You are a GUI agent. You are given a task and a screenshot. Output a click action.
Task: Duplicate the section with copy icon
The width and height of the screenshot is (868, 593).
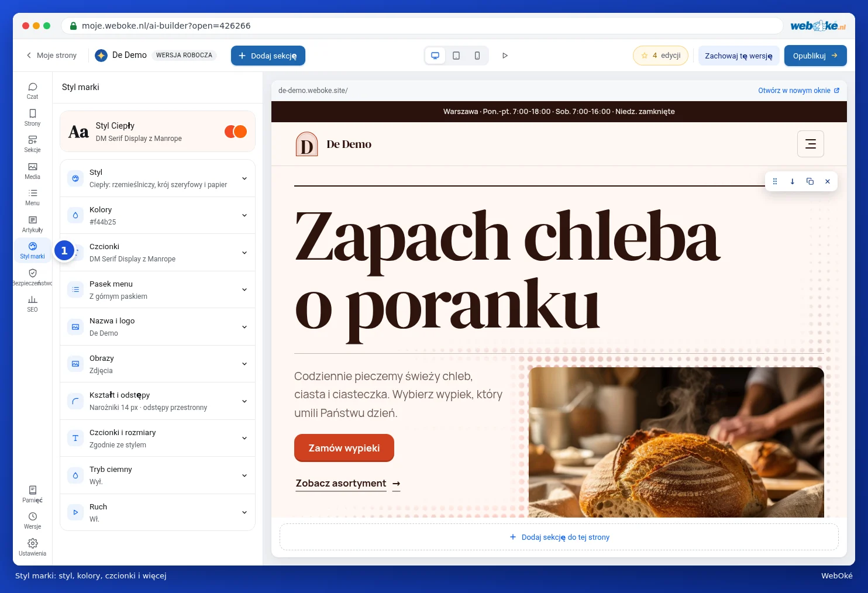point(810,181)
